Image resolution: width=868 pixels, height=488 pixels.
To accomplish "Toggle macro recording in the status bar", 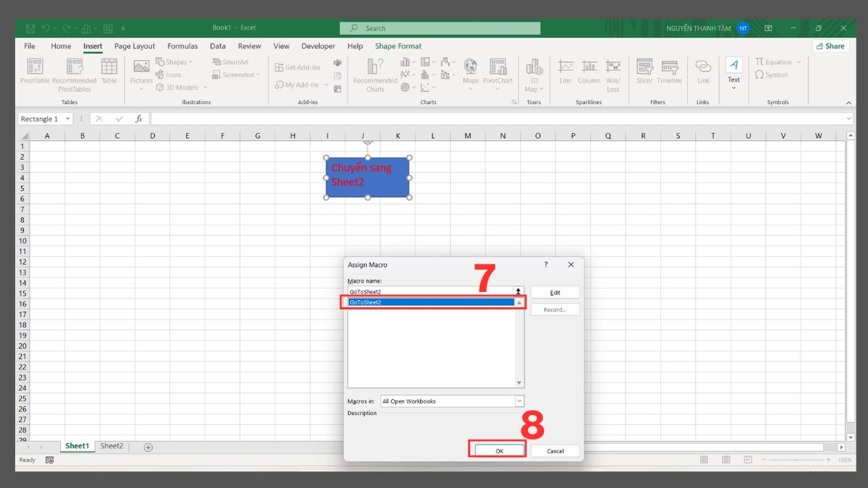I will (49, 460).
